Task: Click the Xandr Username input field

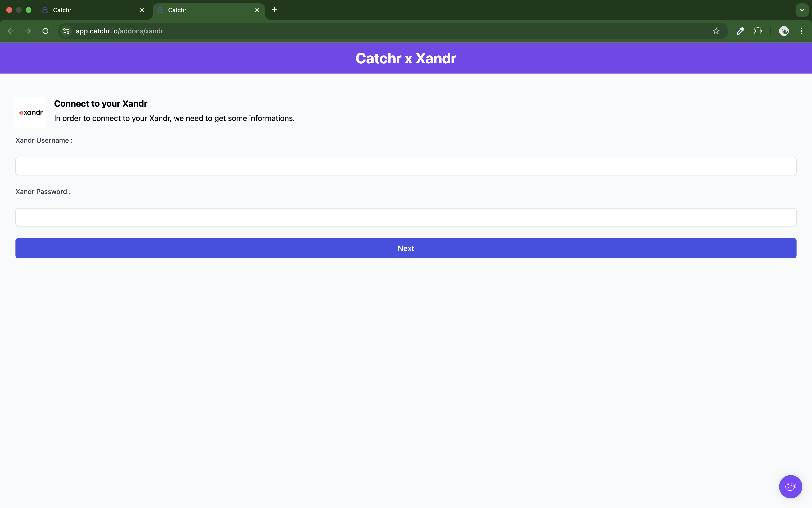Action: click(x=406, y=166)
